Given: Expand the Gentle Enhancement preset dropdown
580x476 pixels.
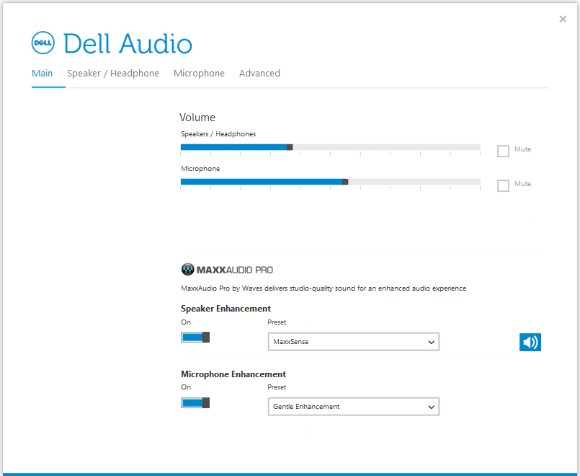Looking at the screenshot, I should coord(354,407).
